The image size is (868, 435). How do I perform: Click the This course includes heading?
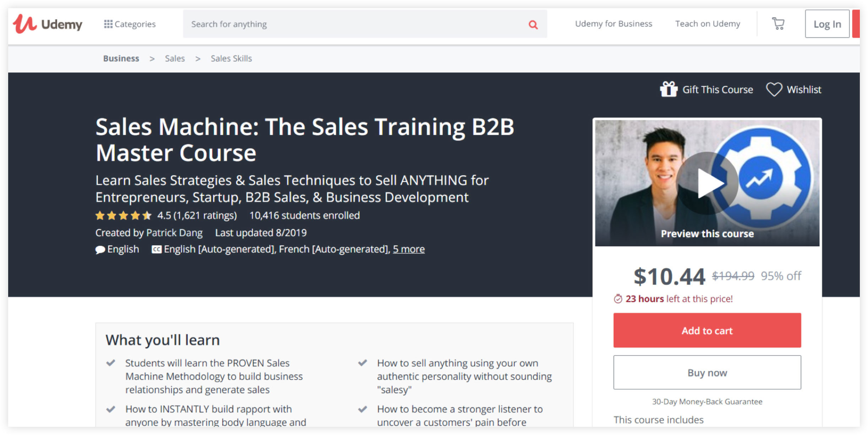click(x=659, y=420)
